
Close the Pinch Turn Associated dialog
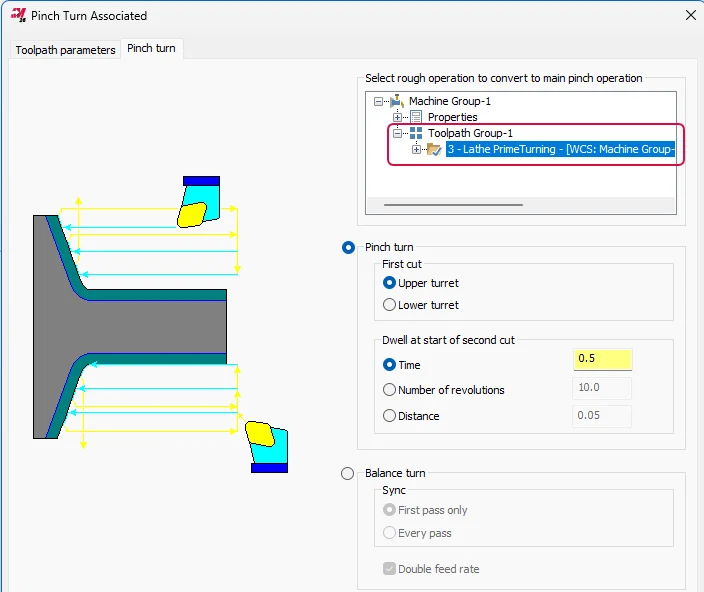tap(689, 15)
